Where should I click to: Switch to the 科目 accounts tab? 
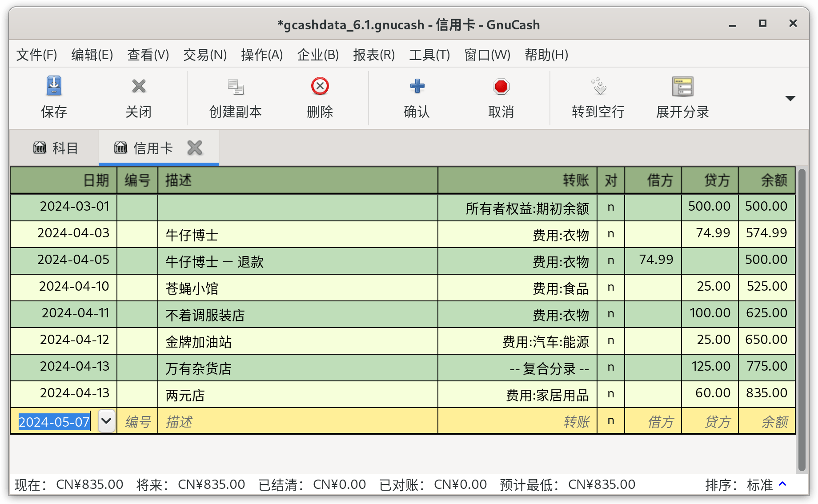click(56, 148)
